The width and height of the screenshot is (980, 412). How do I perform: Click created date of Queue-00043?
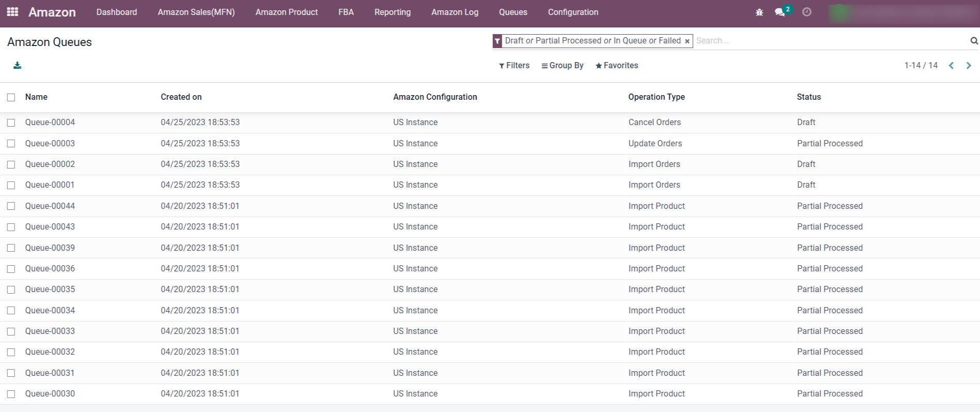point(200,227)
